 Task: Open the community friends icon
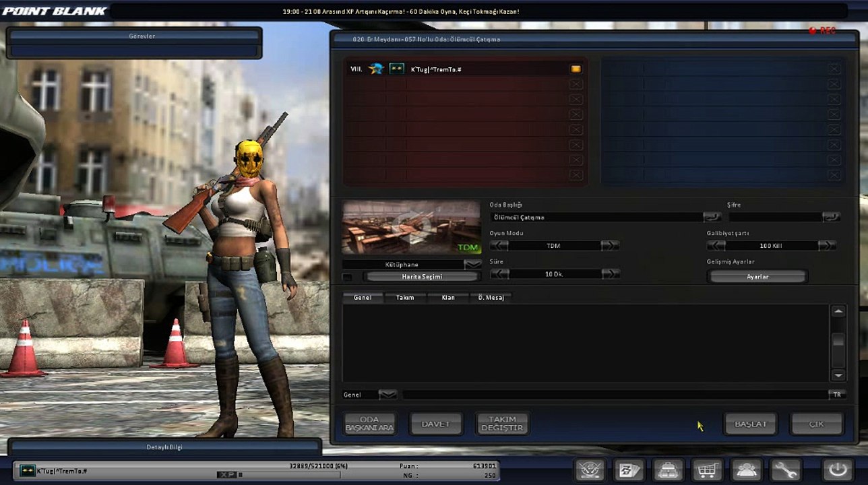746,469
